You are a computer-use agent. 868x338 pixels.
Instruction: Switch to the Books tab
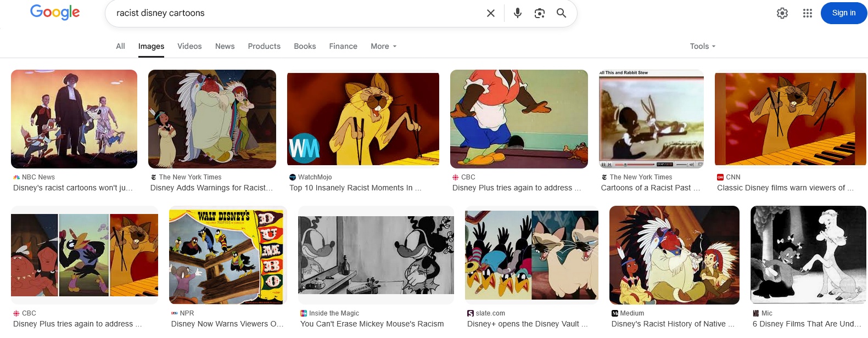305,46
